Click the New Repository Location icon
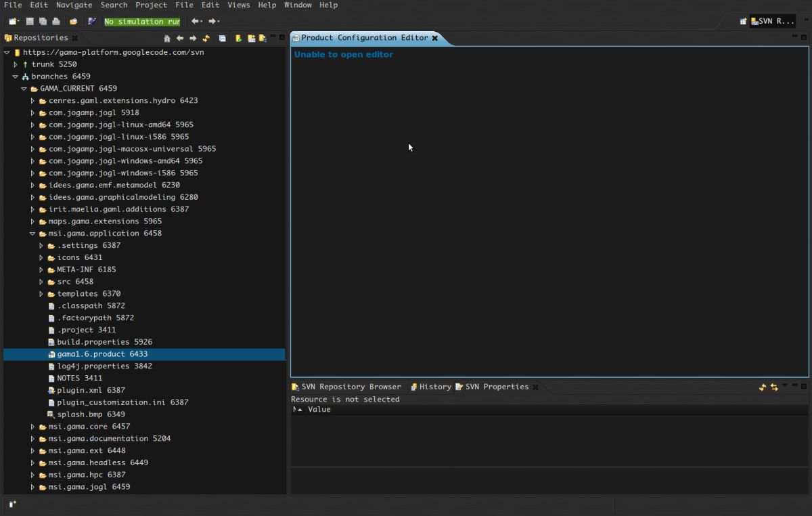The width and height of the screenshot is (812, 516). [238, 38]
